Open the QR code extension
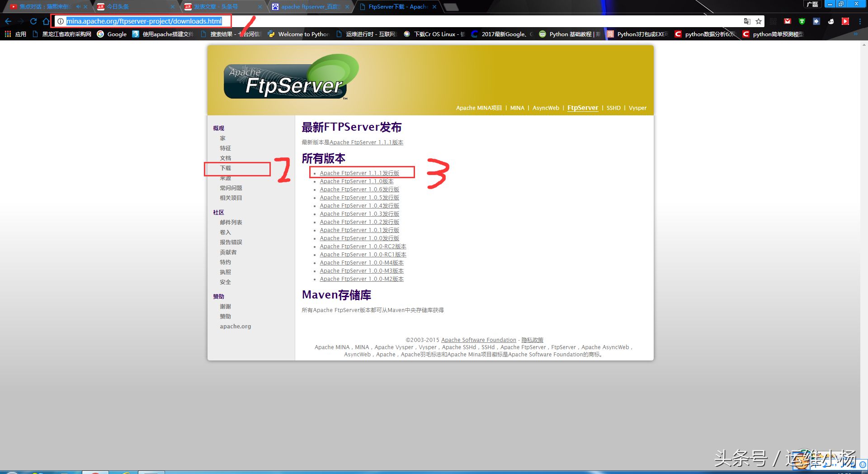The width and height of the screenshot is (868, 474). pyautogui.click(x=773, y=21)
